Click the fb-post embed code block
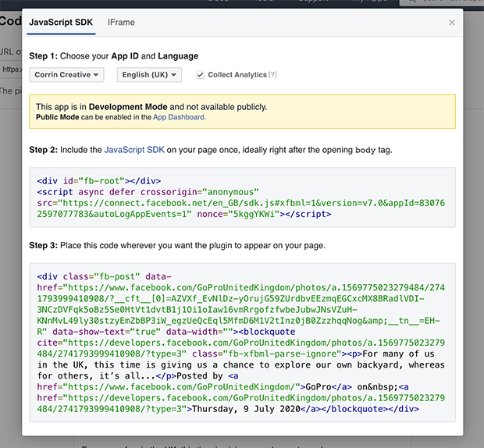484x448 pixels. [x=242, y=343]
